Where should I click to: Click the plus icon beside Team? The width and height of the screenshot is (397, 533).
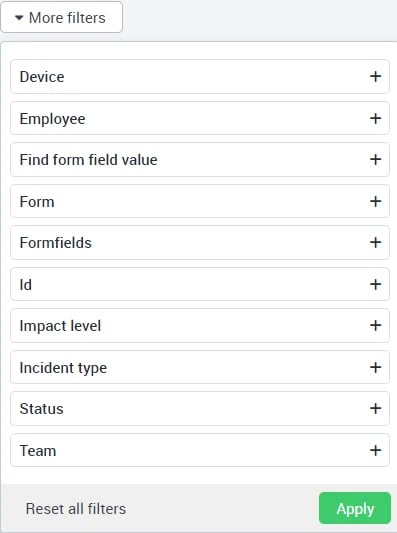pos(375,450)
